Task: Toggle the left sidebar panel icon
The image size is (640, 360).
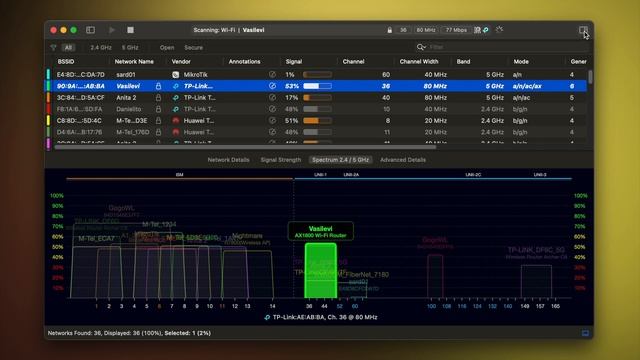Action: [90, 30]
